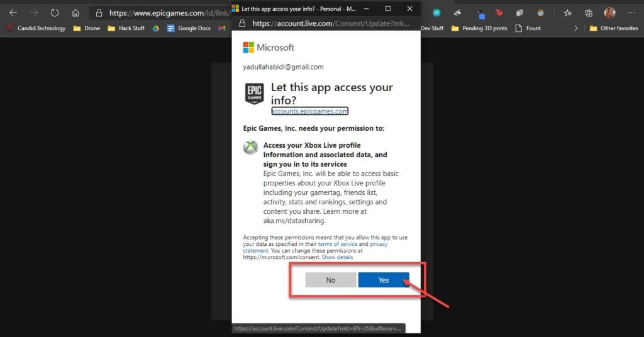The height and width of the screenshot is (337, 644).
Task: Click the Epic Games logo
Action: (254, 94)
